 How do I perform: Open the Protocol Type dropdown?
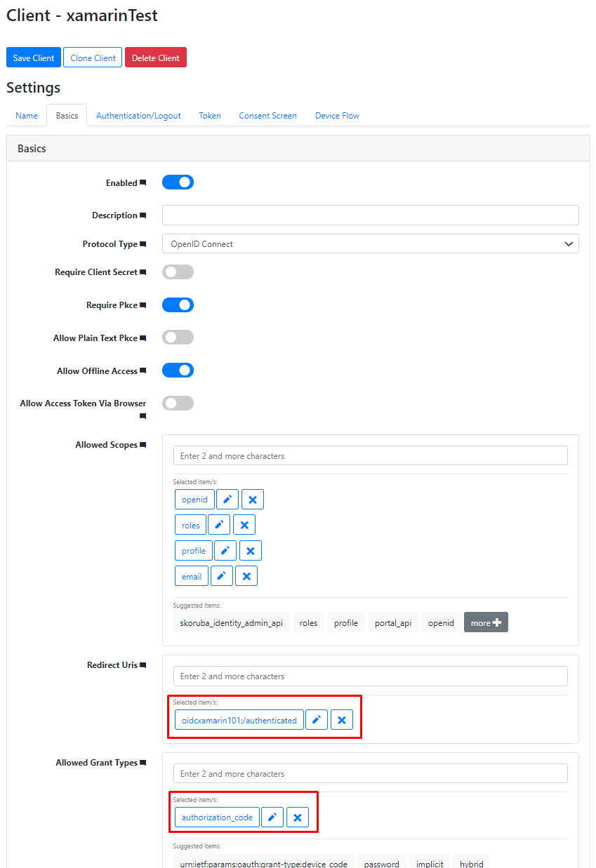(x=370, y=243)
